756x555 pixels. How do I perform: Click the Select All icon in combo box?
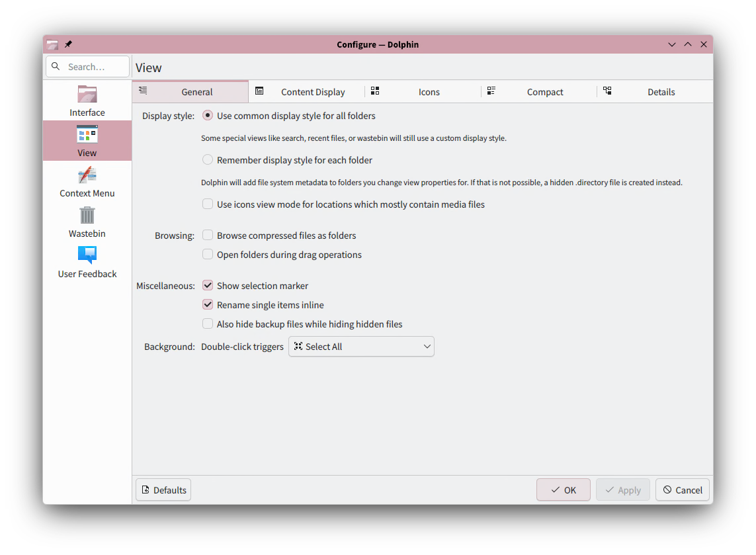[298, 346]
